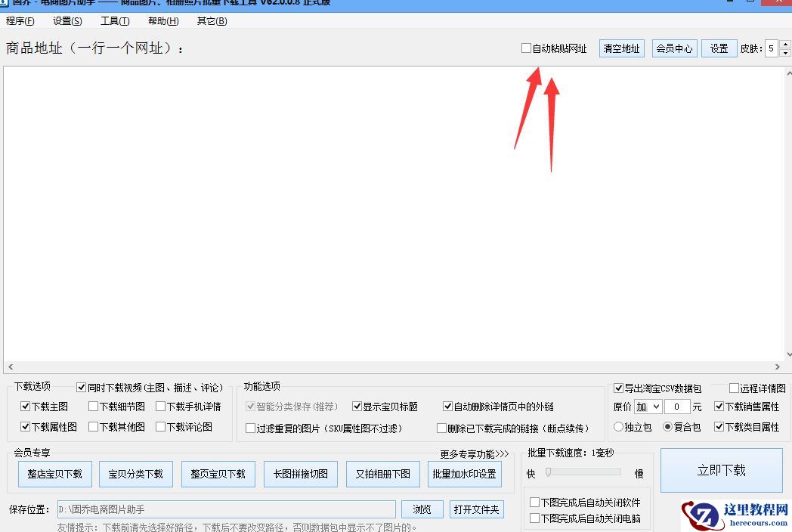Uncheck 下载主图
The image size is (792, 532).
tap(25, 407)
